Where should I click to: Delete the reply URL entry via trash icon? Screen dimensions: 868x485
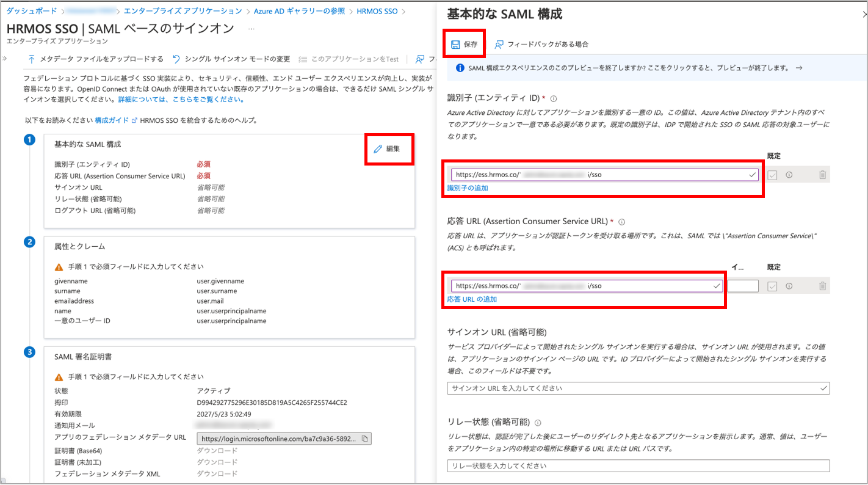(822, 286)
